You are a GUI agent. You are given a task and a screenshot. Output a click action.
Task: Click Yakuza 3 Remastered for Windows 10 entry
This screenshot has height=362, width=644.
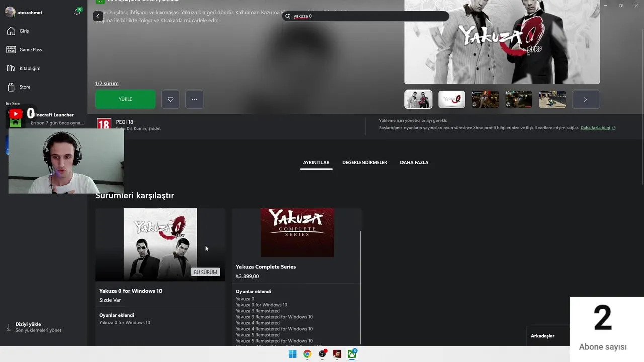[274, 317]
